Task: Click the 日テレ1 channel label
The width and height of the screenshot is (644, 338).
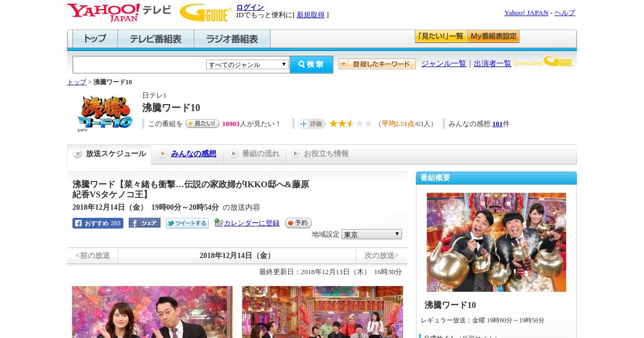Action: [155, 95]
